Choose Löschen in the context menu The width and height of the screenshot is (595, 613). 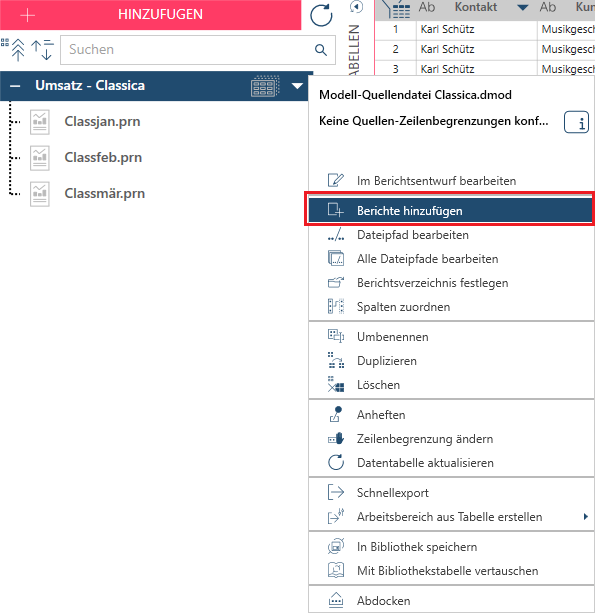452,385
